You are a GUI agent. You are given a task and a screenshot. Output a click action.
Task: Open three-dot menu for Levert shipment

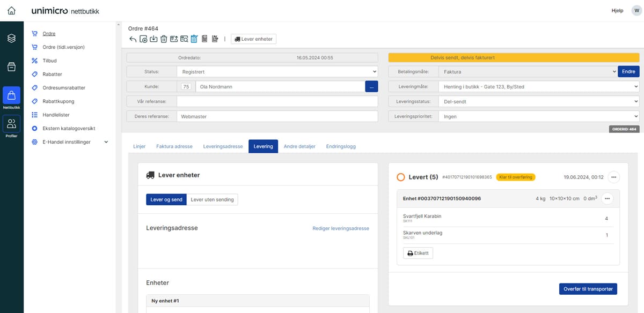coord(614,177)
